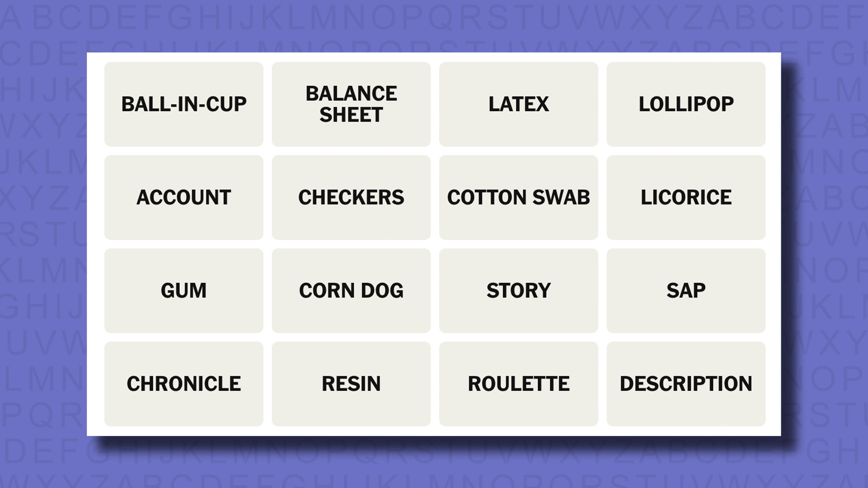The image size is (868, 488).
Task: Select the RESIN tile
Action: point(350,384)
